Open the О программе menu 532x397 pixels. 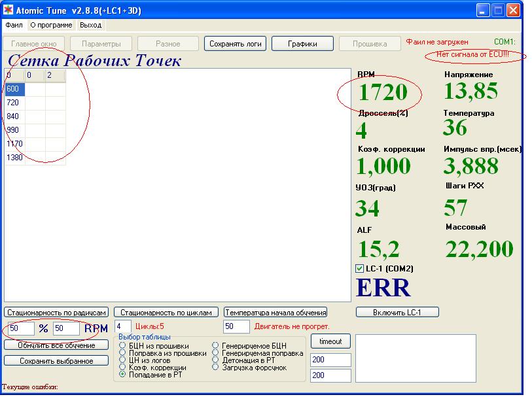(51, 25)
